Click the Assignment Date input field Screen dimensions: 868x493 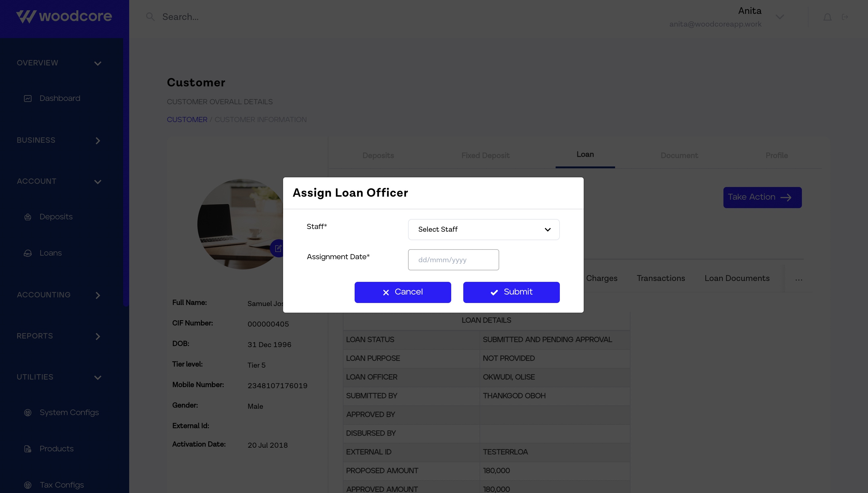(453, 260)
